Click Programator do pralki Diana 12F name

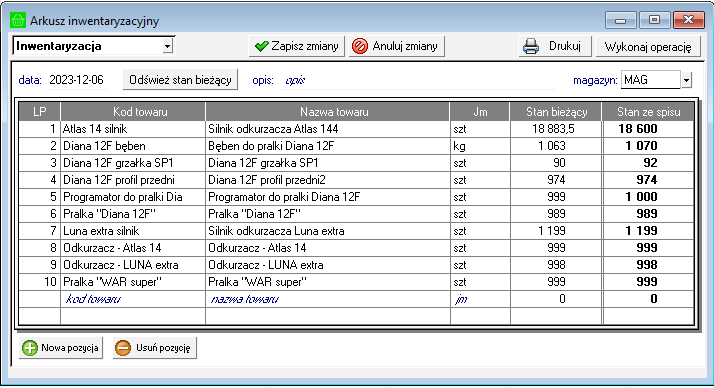328,197
